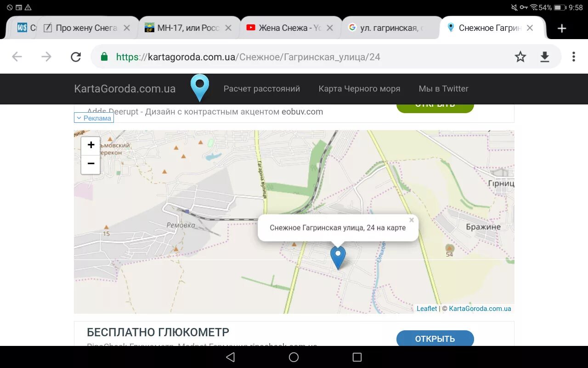Close the 'Про жену Снега' tab

[x=127, y=28]
